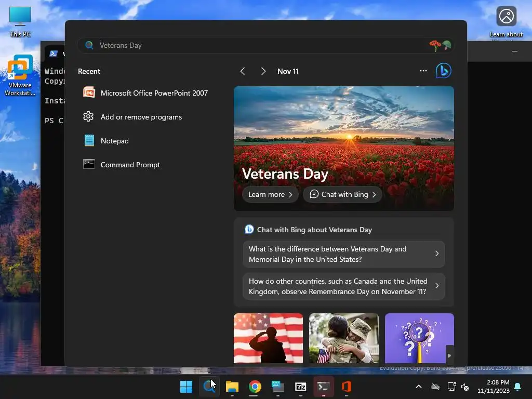The height and width of the screenshot is (399, 532).
Task: Open Microsoft Office PowerPoint 2007 recent item
Action: (146, 93)
